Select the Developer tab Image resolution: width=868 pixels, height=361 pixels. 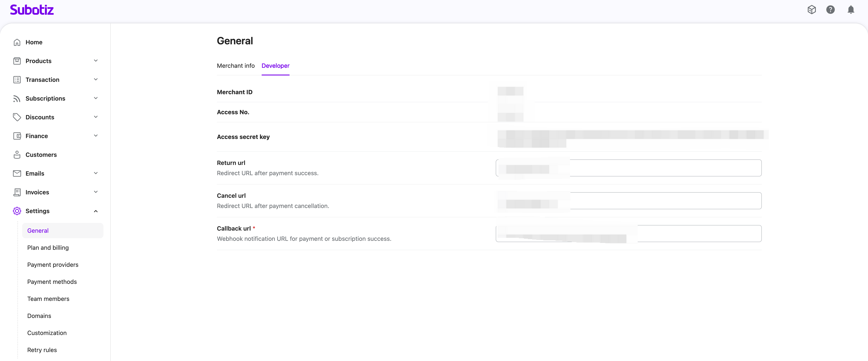coord(275,66)
